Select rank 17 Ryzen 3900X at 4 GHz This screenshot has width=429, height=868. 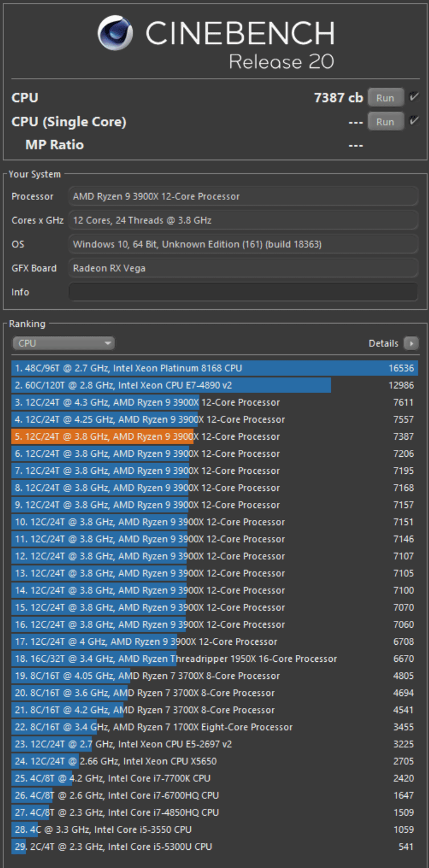215,641
